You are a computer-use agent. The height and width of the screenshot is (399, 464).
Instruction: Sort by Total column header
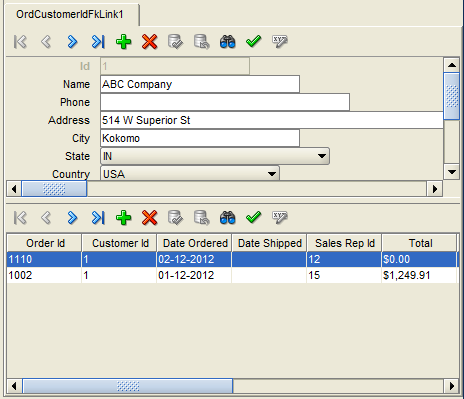(x=419, y=243)
